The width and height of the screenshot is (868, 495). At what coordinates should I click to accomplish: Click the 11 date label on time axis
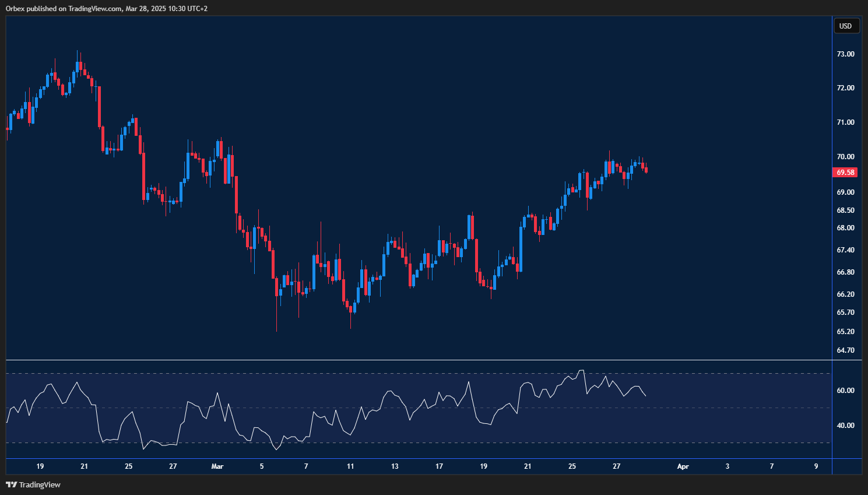coord(350,466)
